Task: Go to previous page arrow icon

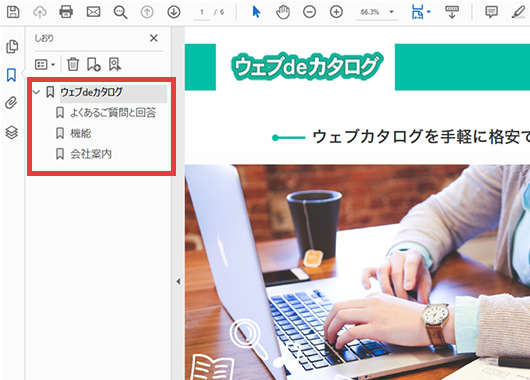Action: tap(147, 12)
